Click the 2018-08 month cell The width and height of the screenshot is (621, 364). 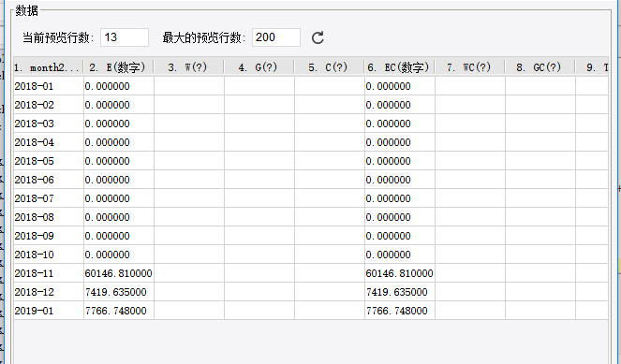(x=49, y=217)
